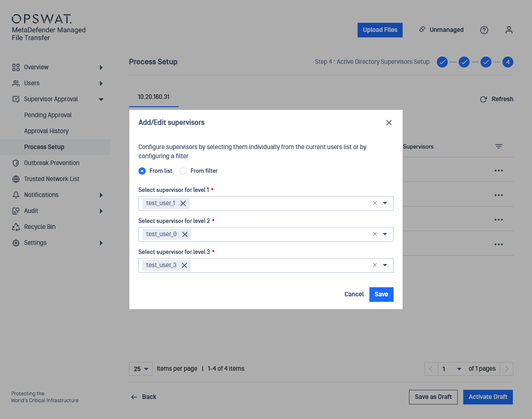Clear all selections in level 1 field
Screen dimensions: 532x419
coord(375,203)
